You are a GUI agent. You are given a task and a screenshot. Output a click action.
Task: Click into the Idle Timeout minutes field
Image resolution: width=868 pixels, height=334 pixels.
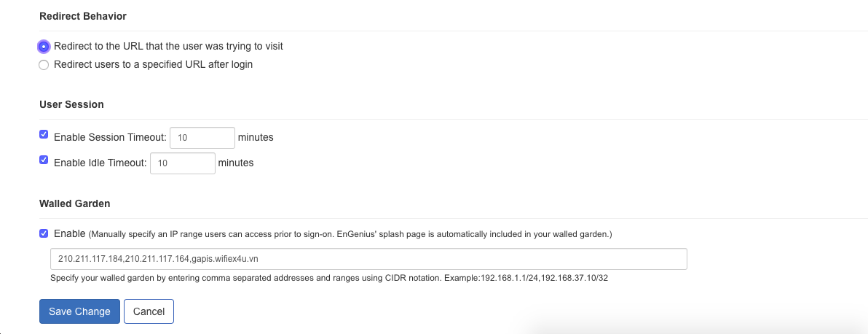point(183,163)
